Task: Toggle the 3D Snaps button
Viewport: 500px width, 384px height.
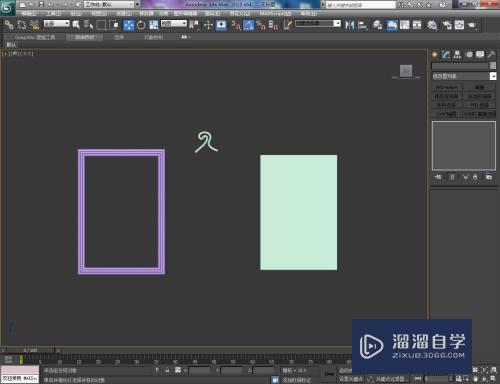Action: pyautogui.click(x=236, y=25)
